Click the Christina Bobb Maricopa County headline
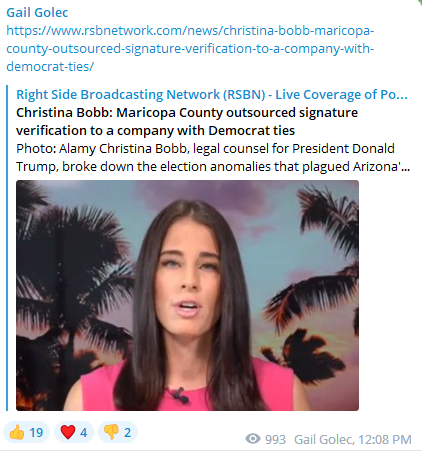Viewport: 422px width, 453px height. [187, 121]
